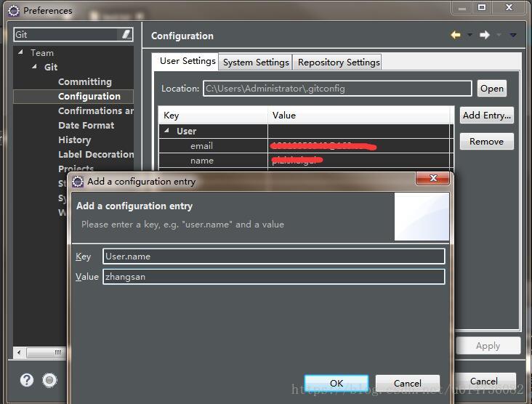Click the Open button beside Location
Viewport: 532px width, 404px height.
(x=491, y=89)
